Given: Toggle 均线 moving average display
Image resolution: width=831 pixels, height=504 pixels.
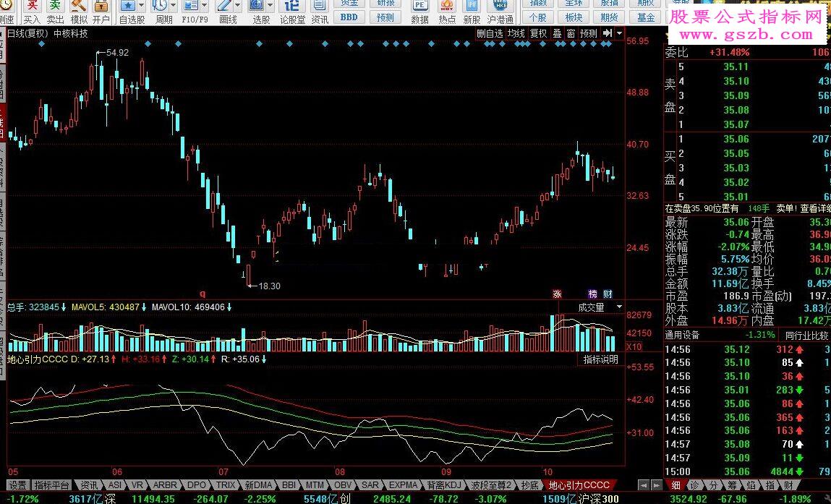Looking at the screenshot, I should pyautogui.click(x=516, y=33).
